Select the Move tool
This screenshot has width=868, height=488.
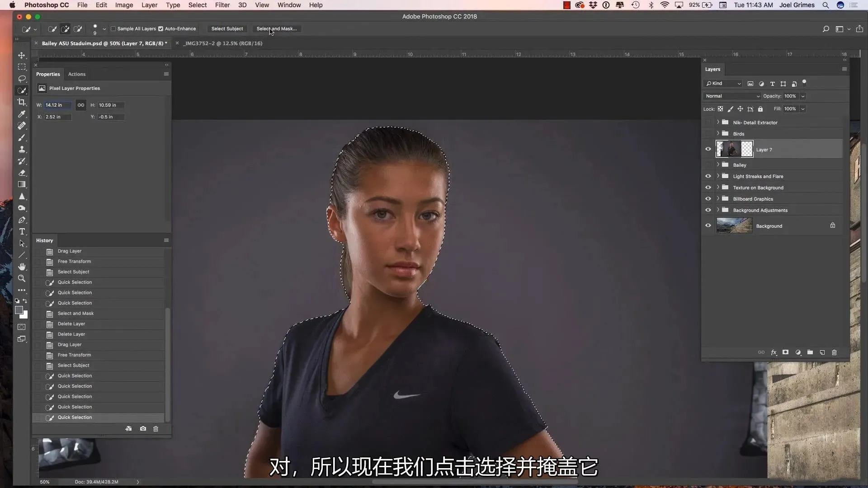(22, 55)
